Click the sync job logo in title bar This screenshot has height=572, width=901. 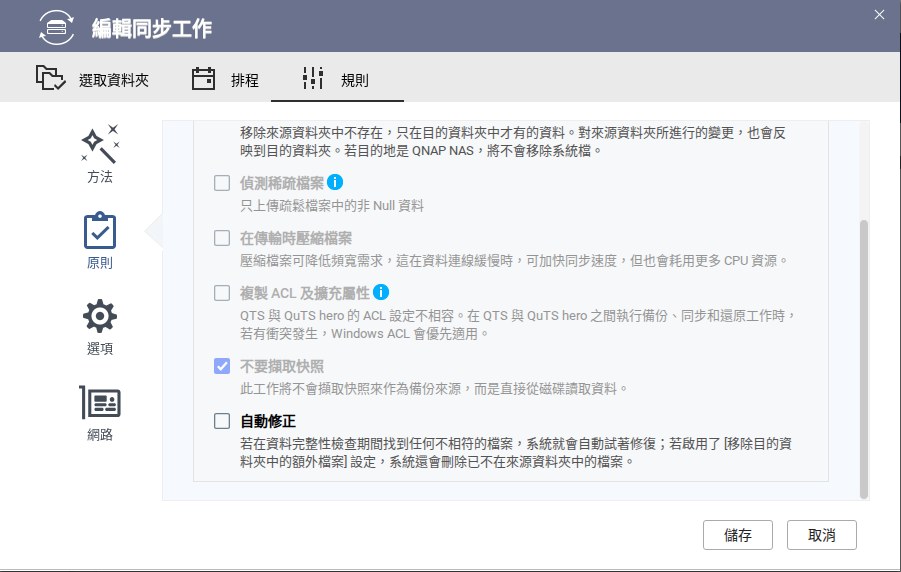coord(56,27)
